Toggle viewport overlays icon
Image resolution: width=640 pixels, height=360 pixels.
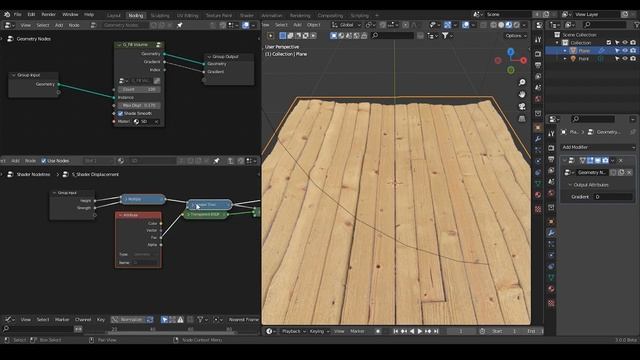pyautogui.click(x=466, y=25)
